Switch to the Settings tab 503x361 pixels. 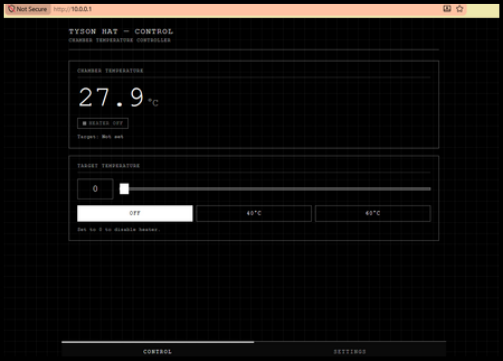(350, 351)
